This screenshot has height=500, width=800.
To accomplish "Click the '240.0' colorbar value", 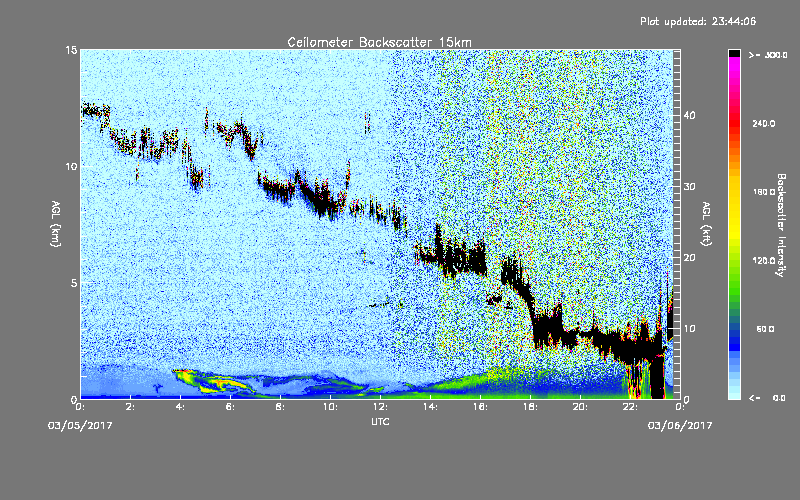I will 764,124.
